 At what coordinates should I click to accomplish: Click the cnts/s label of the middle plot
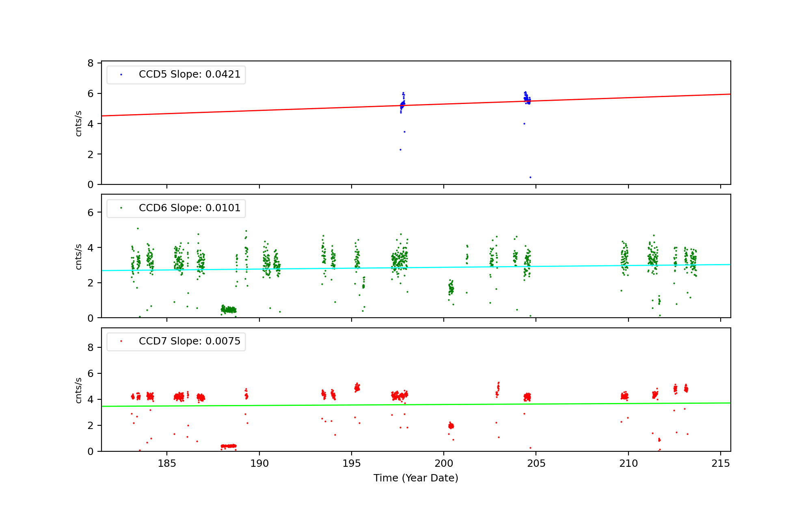click(79, 257)
